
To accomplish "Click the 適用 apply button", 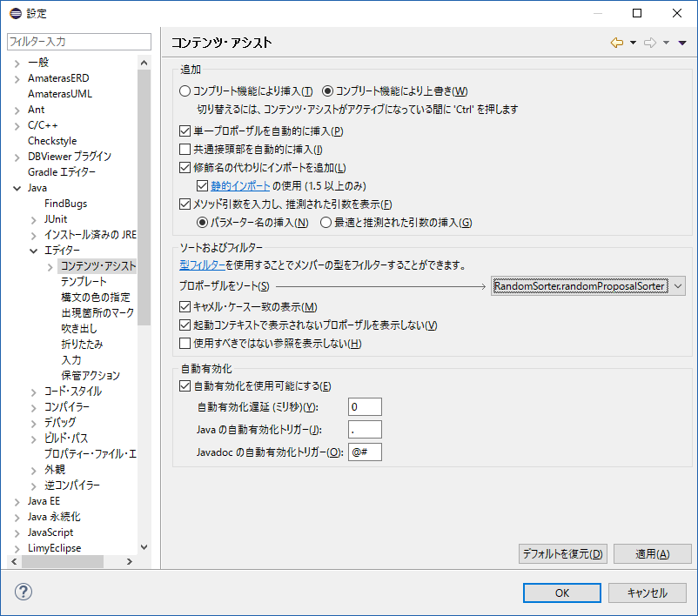I will click(x=652, y=554).
